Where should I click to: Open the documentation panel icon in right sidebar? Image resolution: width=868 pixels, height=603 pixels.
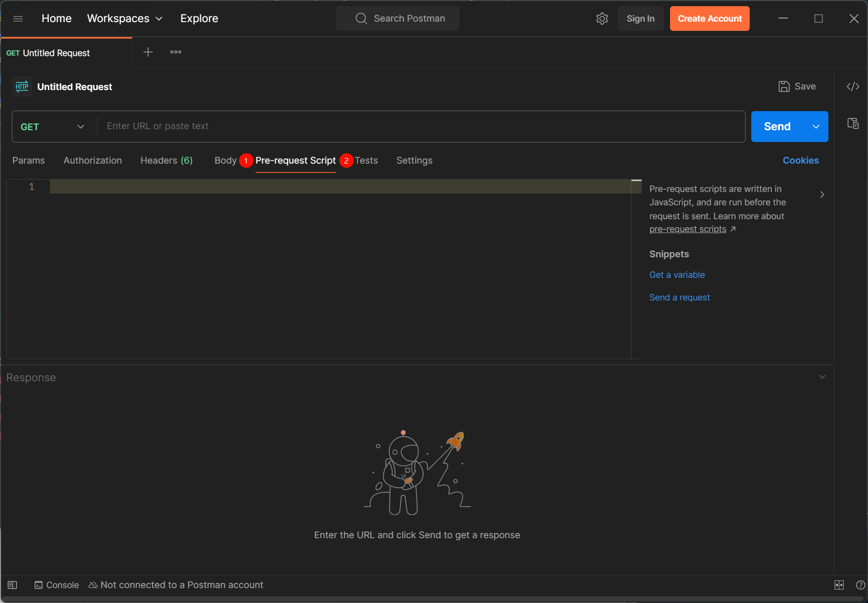(x=853, y=123)
